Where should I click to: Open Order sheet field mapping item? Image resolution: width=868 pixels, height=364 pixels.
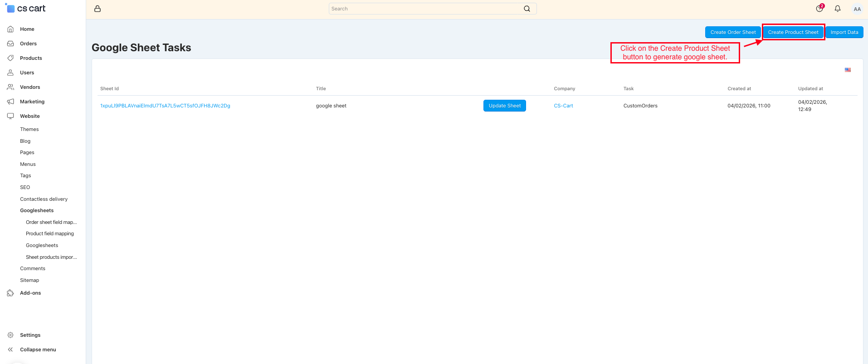(51, 222)
